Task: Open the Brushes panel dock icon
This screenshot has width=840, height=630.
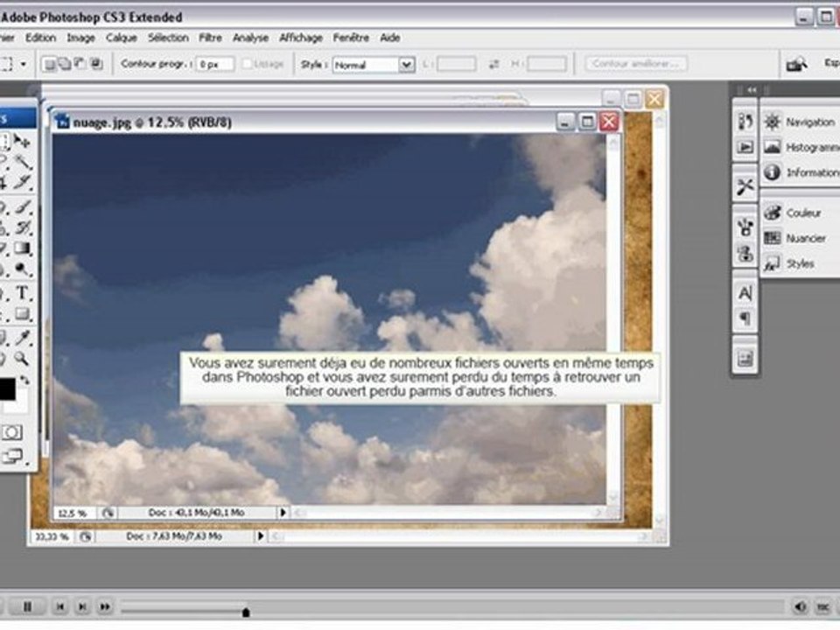Action: pos(745,227)
